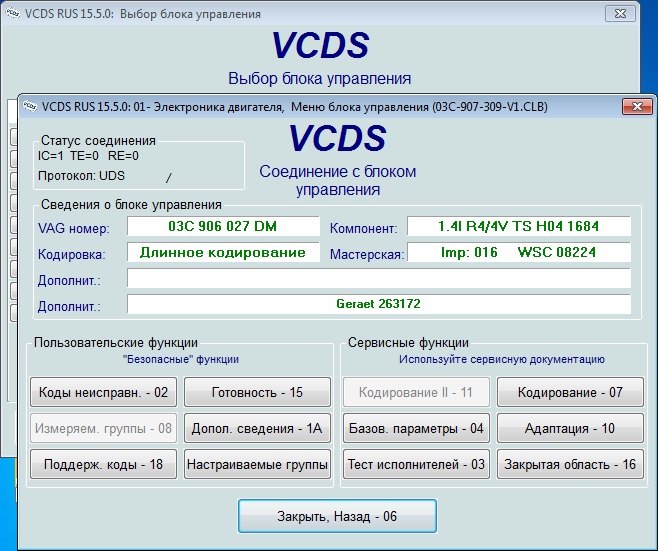Click Закрыть, Назад - 06 button
Screen dimensions: 658x551
point(337,516)
